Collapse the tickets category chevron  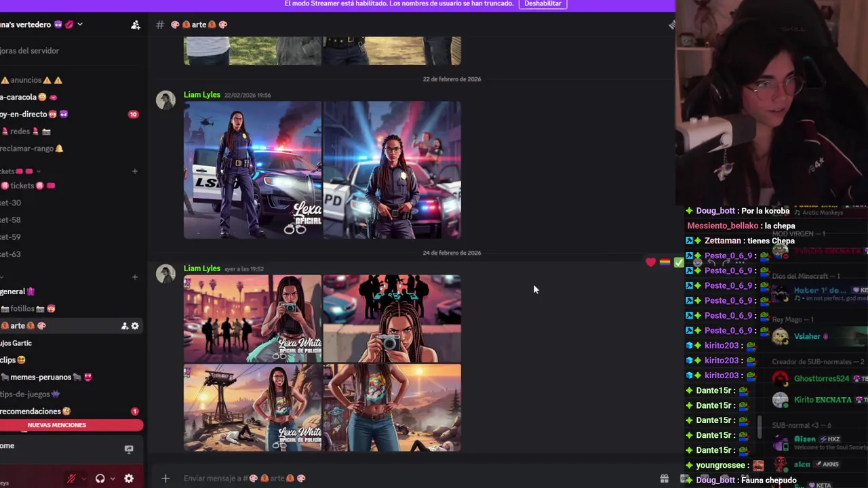[38, 171]
